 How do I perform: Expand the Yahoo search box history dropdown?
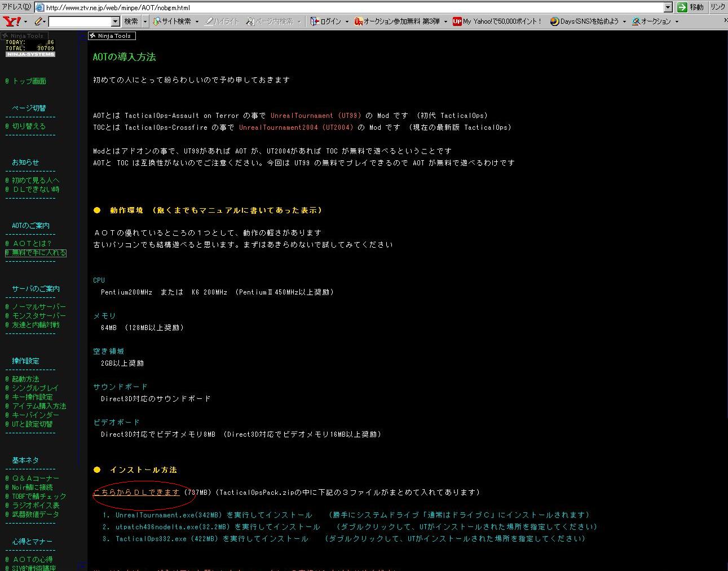point(116,21)
